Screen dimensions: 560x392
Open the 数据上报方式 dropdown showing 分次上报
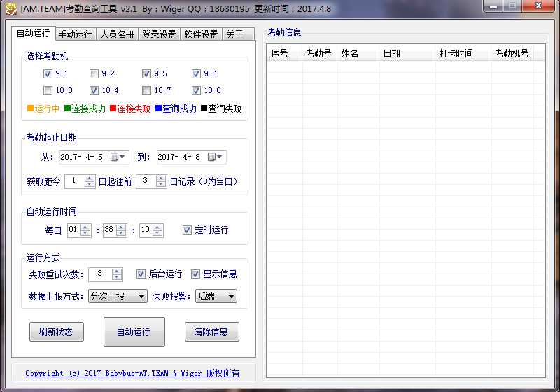point(118,296)
